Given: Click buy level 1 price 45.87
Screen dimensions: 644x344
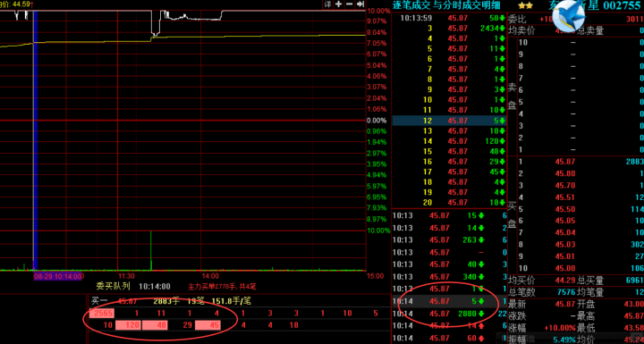Looking at the screenshot, I should coord(564,162).
